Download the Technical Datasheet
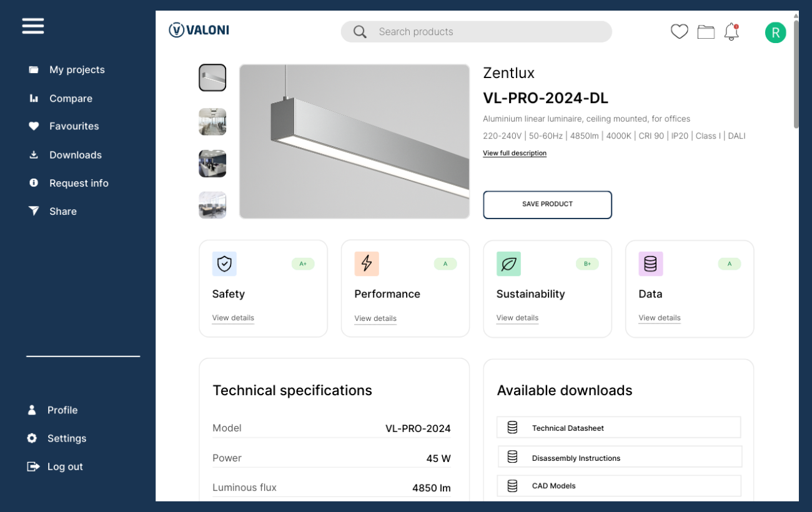Image resolution: width=812 pixels, height=512 pixels. pyautogui.click(x=619, y=428)
